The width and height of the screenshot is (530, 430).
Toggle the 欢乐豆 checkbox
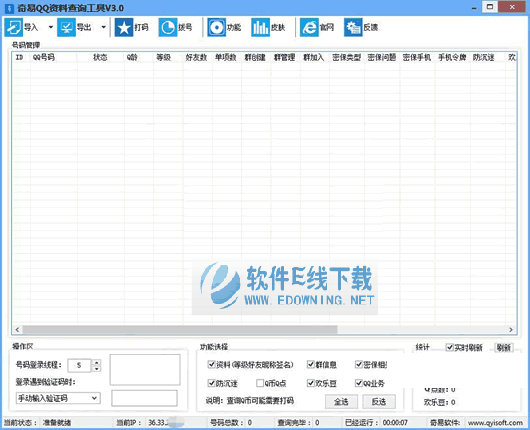[311, 383]
